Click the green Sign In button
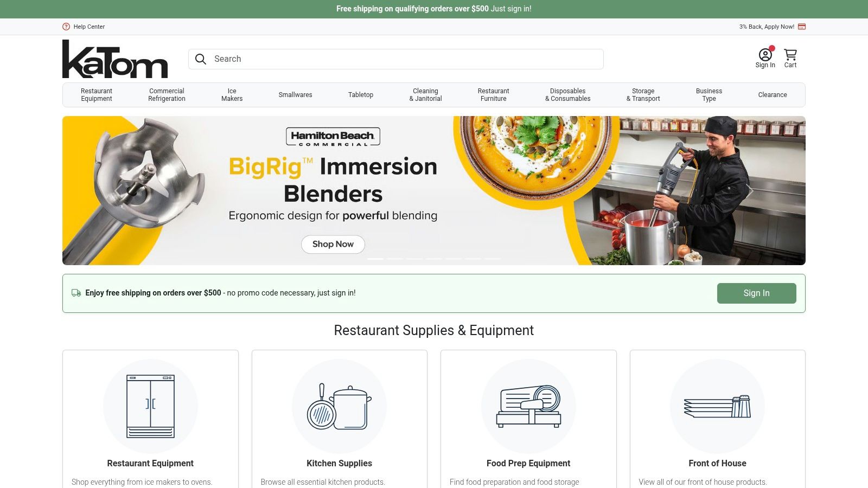The width and height of the screenshot is (868, 488). tap(756, 293)
